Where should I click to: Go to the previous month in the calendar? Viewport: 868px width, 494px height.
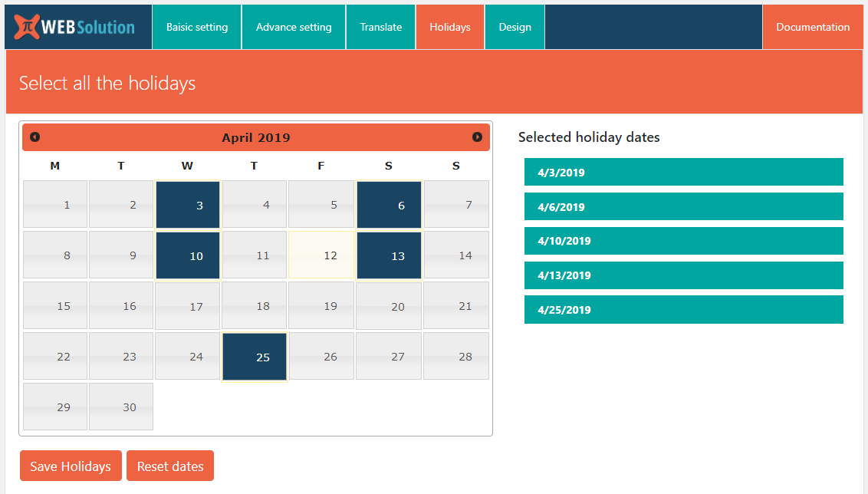click(x=35, y=137)
